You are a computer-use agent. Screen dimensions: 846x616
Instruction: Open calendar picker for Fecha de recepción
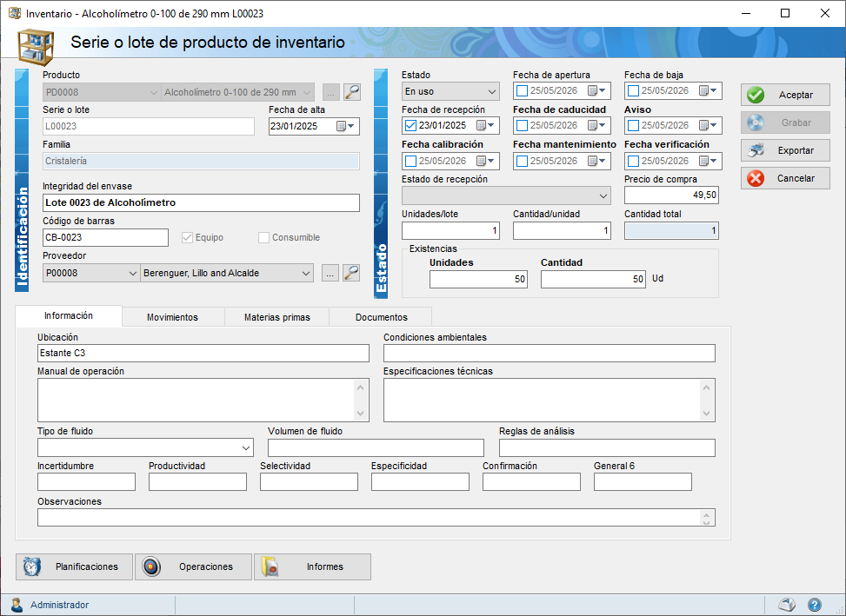coord(485,125)
